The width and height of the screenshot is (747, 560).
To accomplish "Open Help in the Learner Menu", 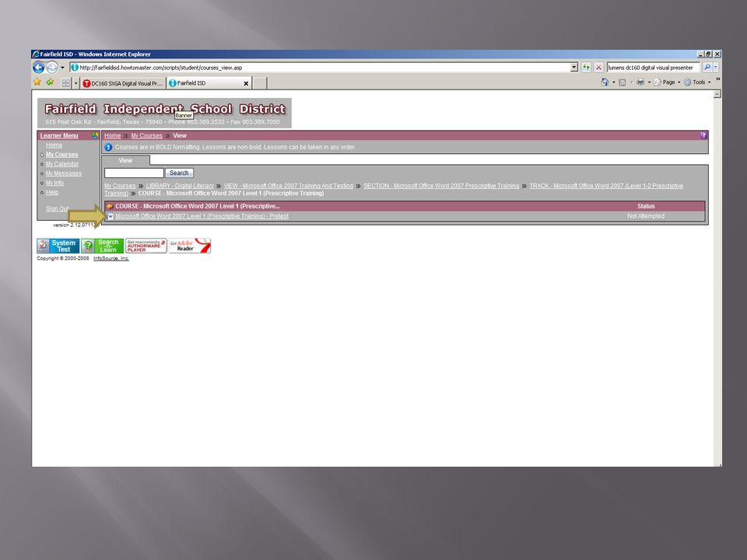I will (52, 192).
